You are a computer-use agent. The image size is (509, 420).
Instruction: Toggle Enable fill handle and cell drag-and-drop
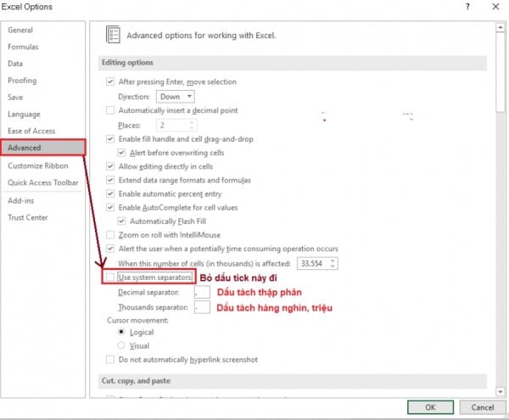tap(110, 139)
